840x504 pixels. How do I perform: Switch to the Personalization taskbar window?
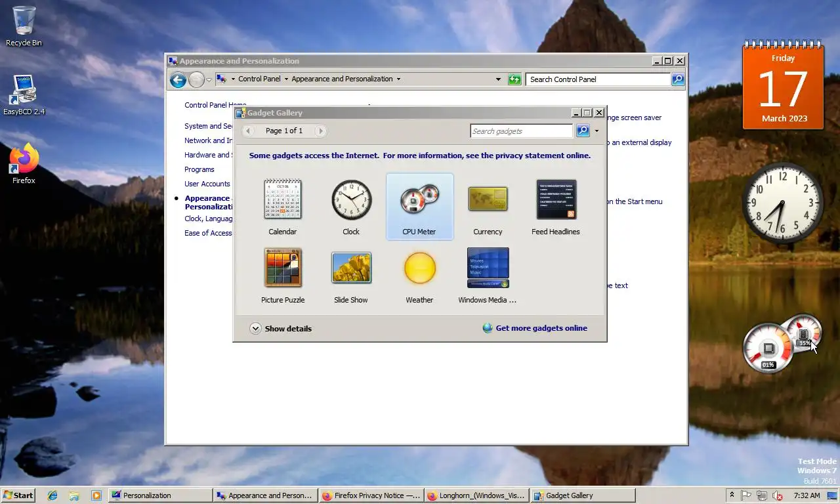[x=160, y=495]
